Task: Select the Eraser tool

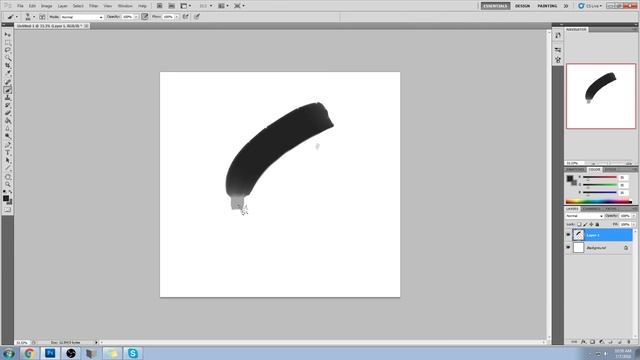Action: (7, 113)
